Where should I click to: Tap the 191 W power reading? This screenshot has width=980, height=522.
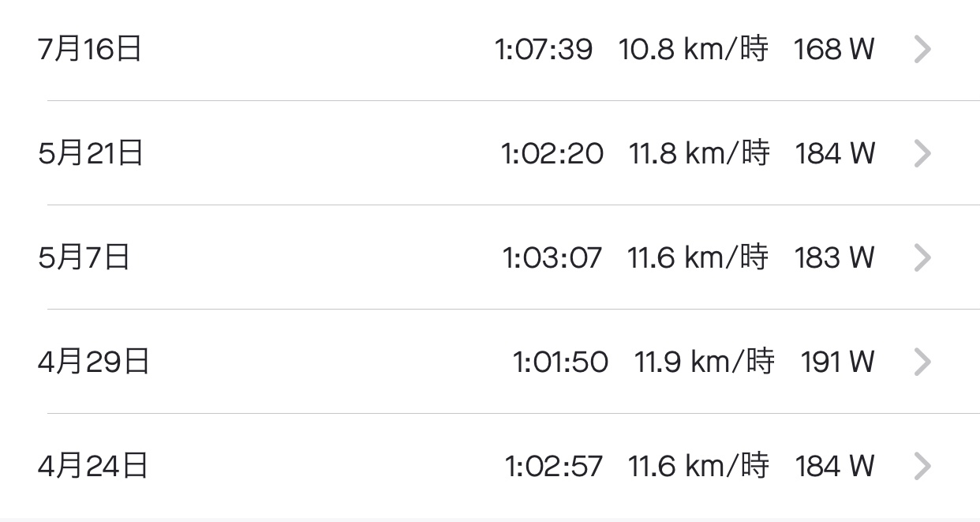point(838,362)
